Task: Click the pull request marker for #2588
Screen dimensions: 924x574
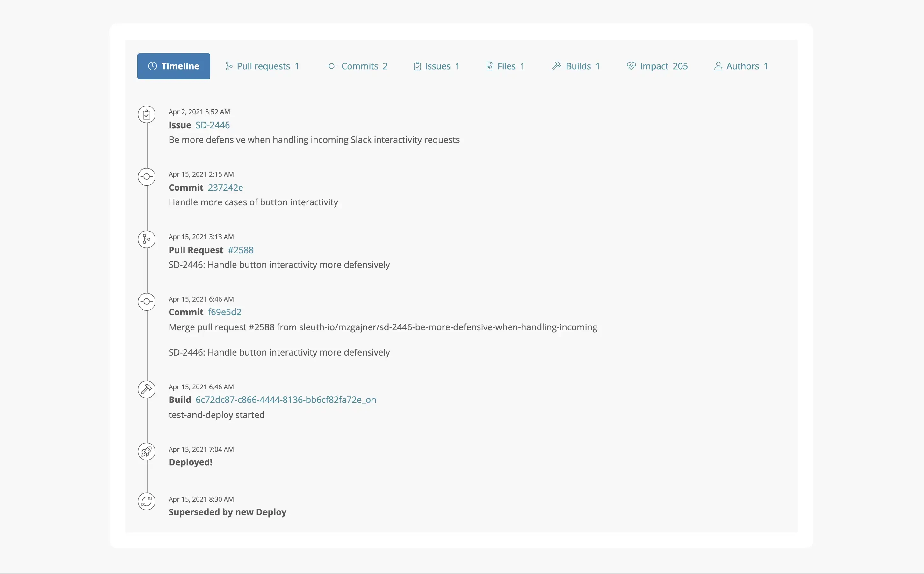Action: [x=147, y=239]
